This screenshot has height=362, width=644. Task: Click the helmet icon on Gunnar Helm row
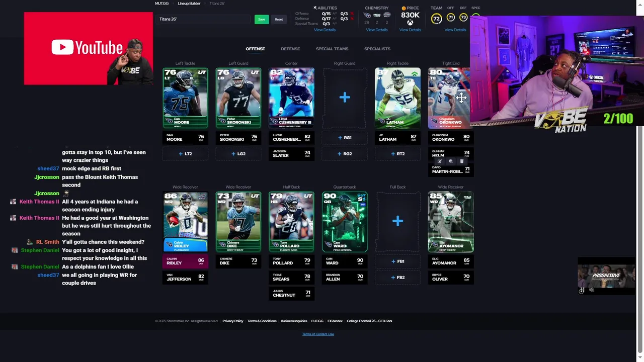tap(450, 161)
